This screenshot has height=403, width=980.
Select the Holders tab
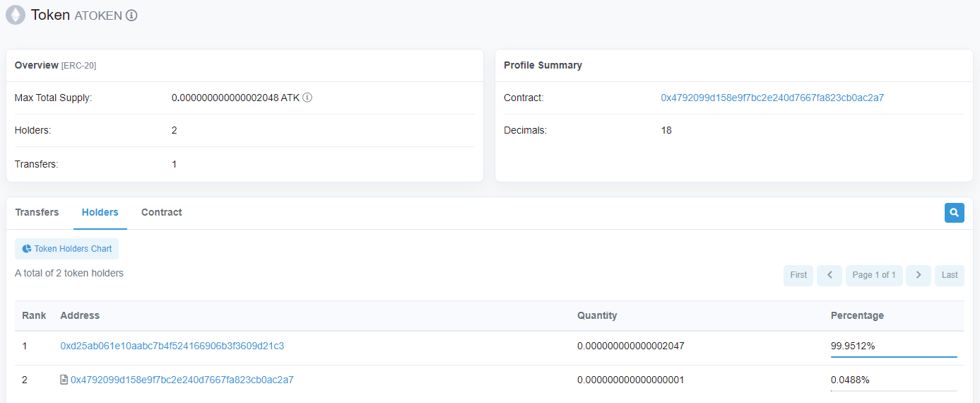click(100, 212)
